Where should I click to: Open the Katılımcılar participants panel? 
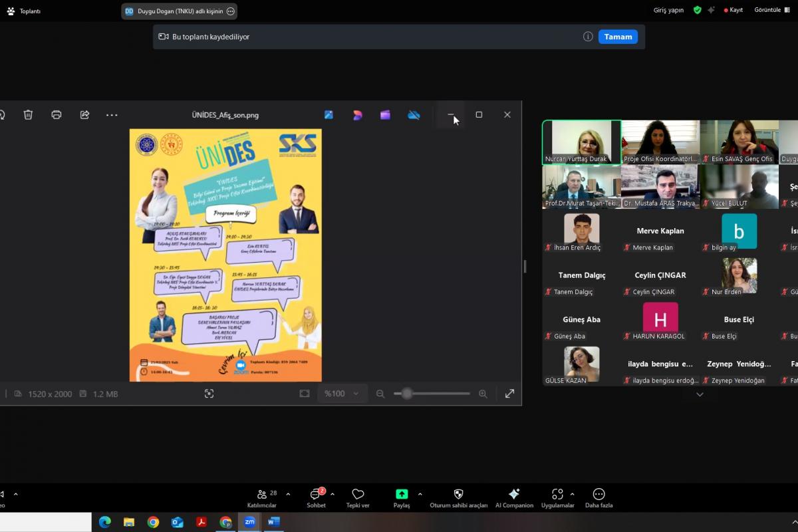coord(261,498)
